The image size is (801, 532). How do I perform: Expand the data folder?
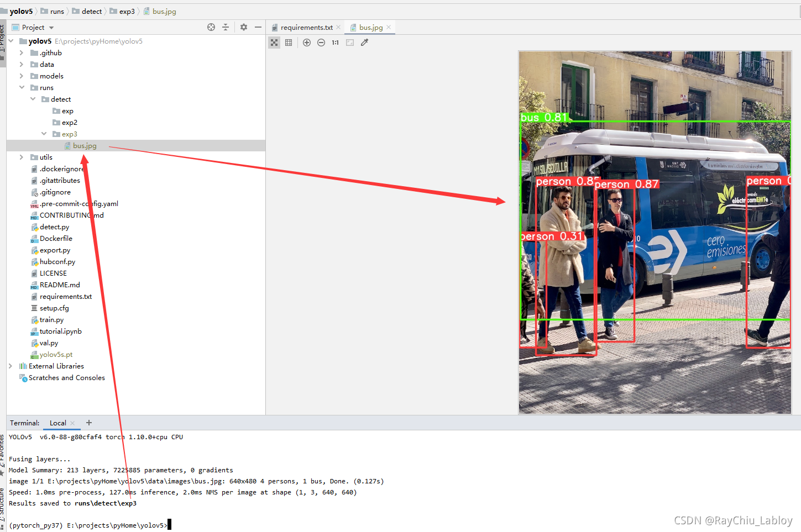tap(21, 64)
